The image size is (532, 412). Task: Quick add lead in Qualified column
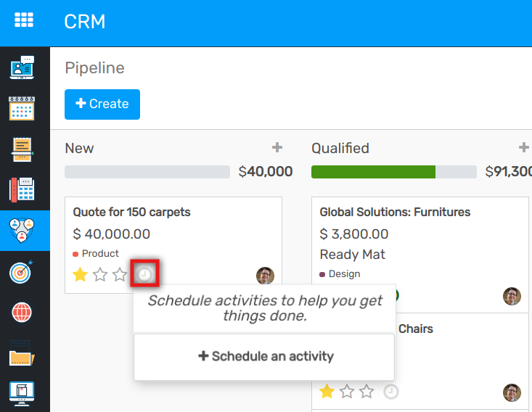(x=523, y=148)
